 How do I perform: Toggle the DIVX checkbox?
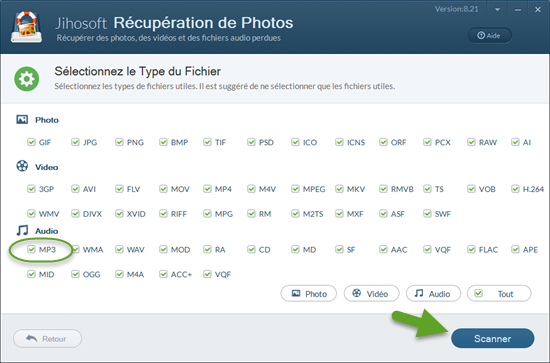tap(75, 213)
